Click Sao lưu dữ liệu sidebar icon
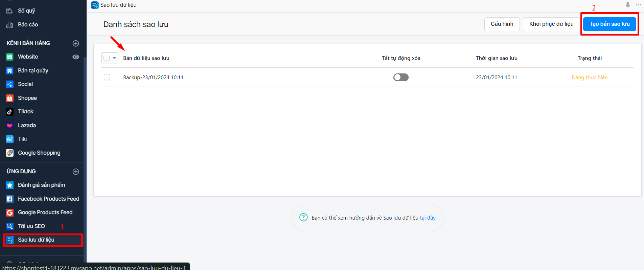The image size is (644, 270). click(9, 240)
